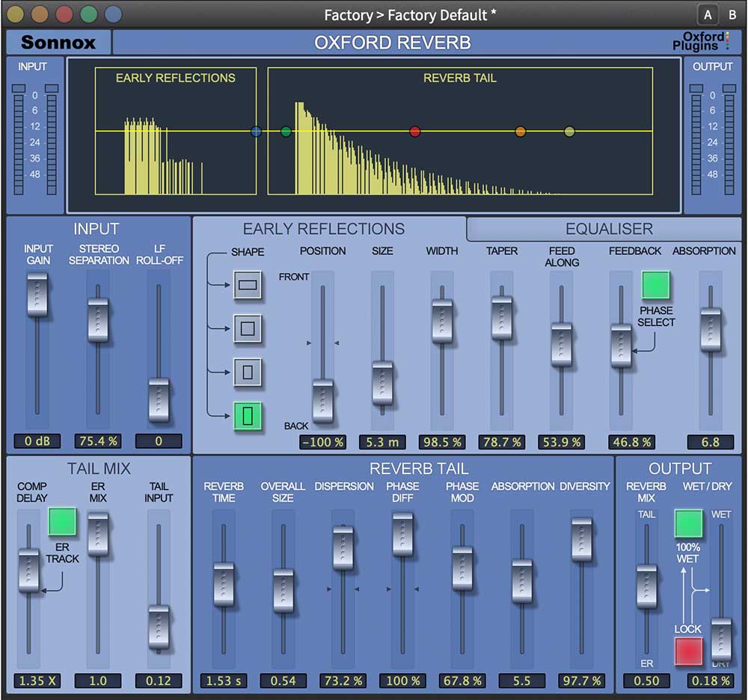Click the Input Gain slider handle
The height and width of the screenshot is (700, 748).
tap(37, 294)
